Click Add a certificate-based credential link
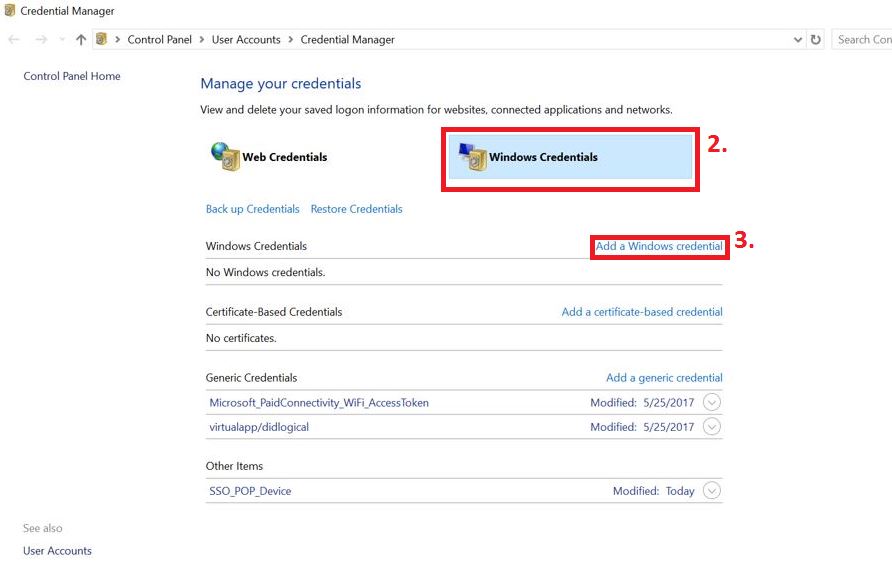 pos(642,312)
